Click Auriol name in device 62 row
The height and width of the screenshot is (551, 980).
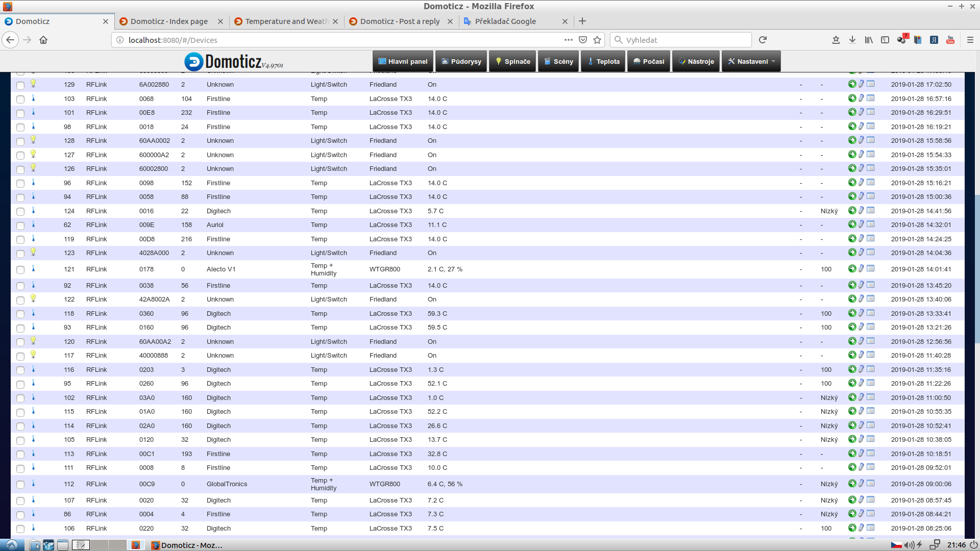pyautogui.click(x=215, y=224)
